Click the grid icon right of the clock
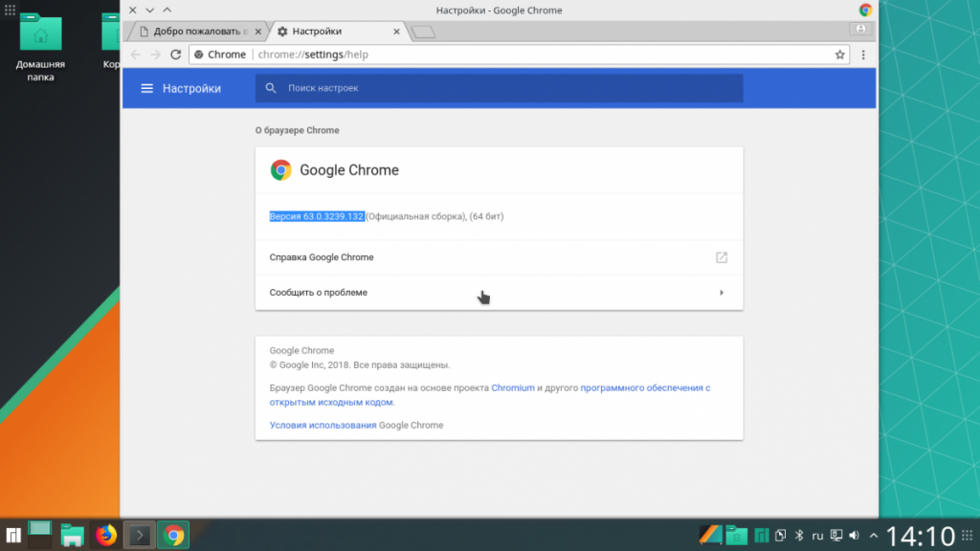 coord(967,536)
